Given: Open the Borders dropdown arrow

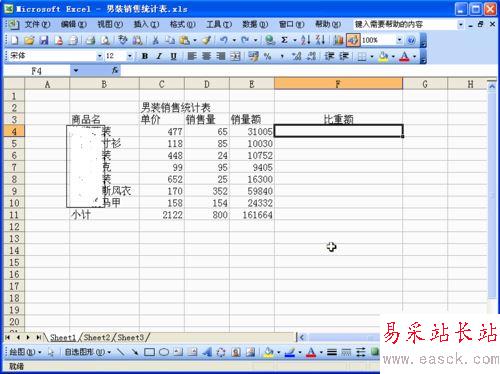Looking at the screenshot, I should [x=372, y=56].
